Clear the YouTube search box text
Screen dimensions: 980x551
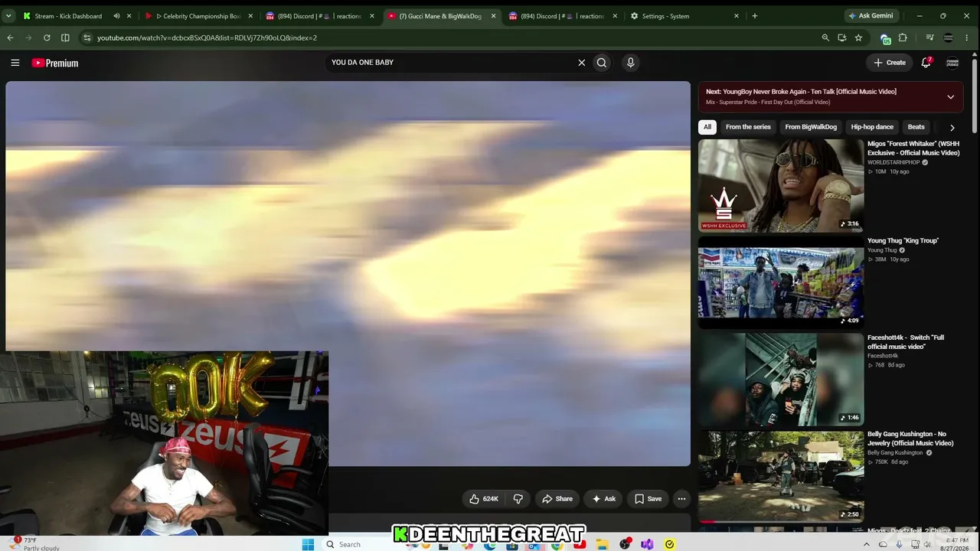(581, 63)
